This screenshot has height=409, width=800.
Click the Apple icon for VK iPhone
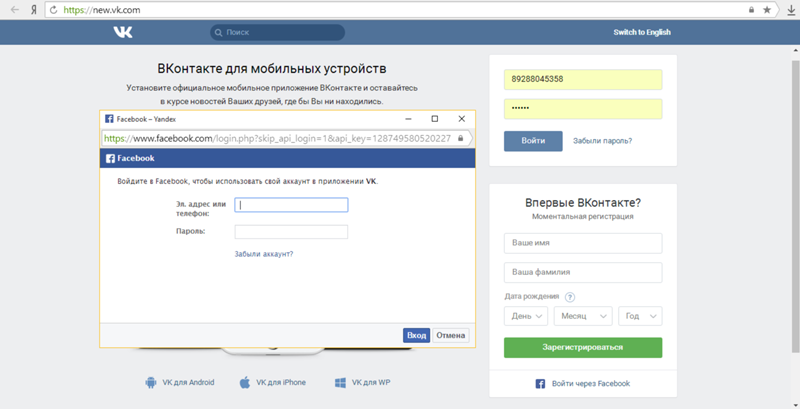[x=245, y=382]
